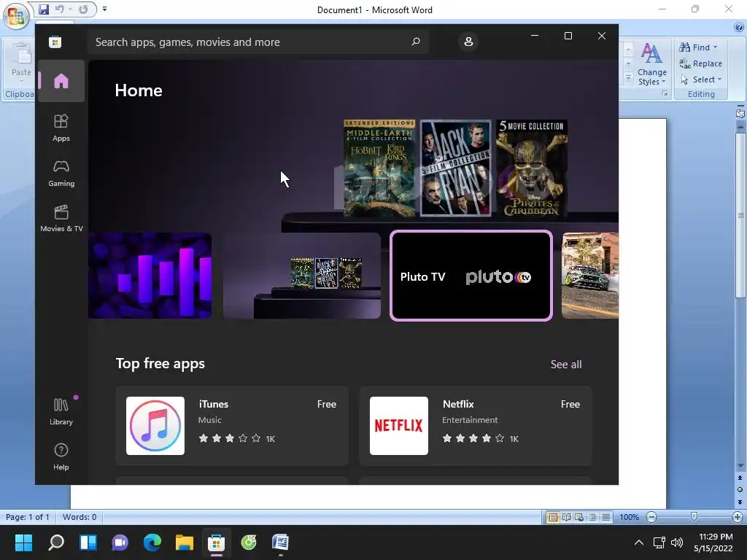Click Words: 0 in Word status bar
This screenshot has width=747, height=560.
[x=80, y=517]
